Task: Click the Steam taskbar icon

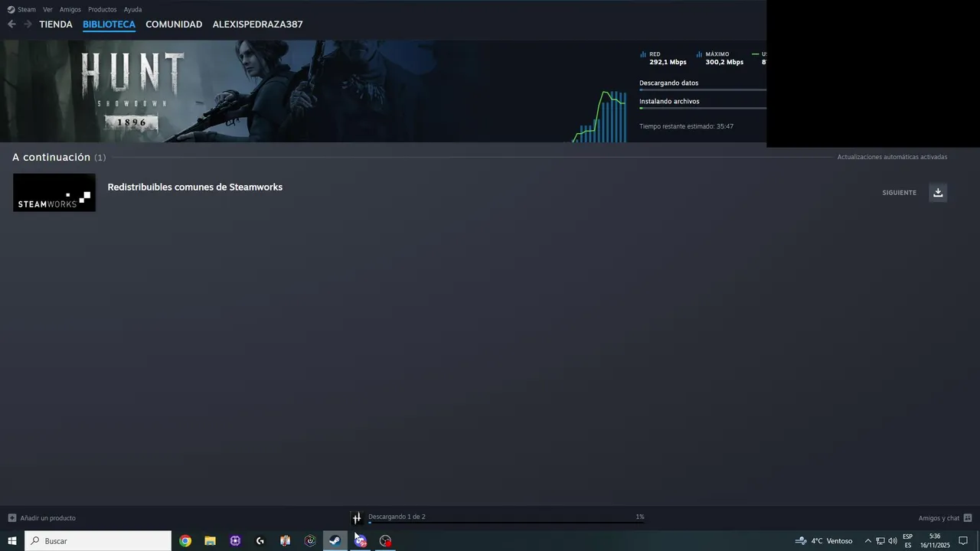Action: pos(335,541)
